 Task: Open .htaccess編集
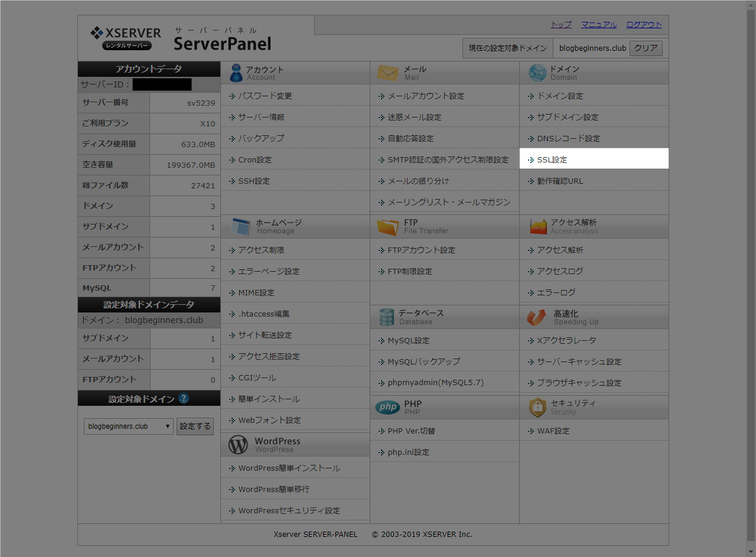[x=264, y=314]
